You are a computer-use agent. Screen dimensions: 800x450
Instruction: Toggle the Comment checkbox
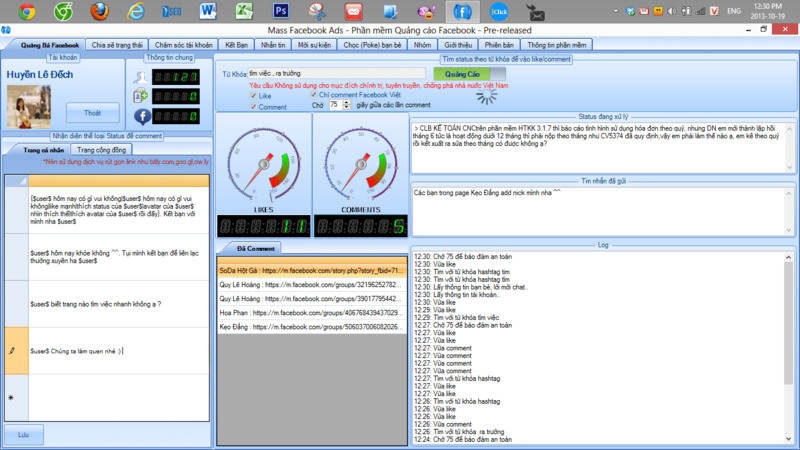tap(253, 107)
